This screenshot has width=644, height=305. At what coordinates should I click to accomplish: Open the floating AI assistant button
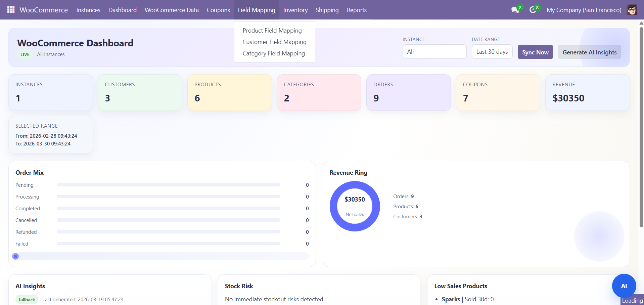click(624, 286)
